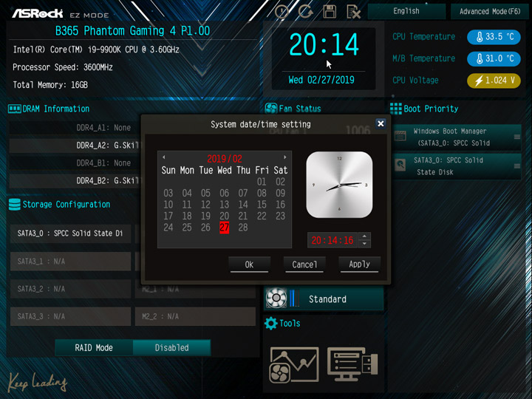The image size is (532, 399).
Task: Select SATA3_0: SPCC Solid State Disk boot entry
Action: [457, 166]
